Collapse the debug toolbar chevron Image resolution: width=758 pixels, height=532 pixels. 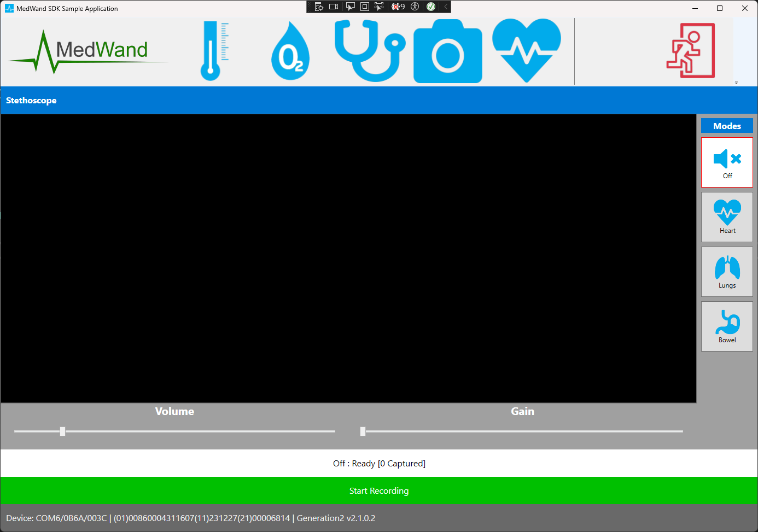click(446, 7)
